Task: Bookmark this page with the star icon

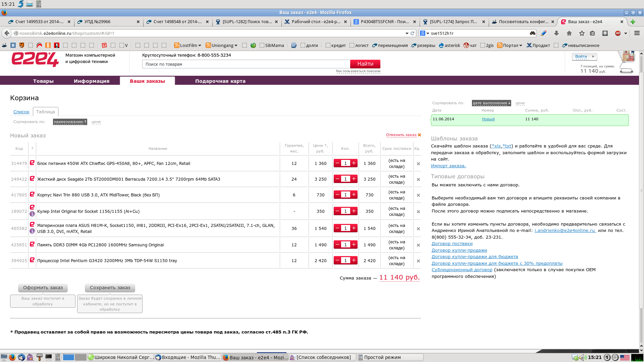Action: coord(582,33)
